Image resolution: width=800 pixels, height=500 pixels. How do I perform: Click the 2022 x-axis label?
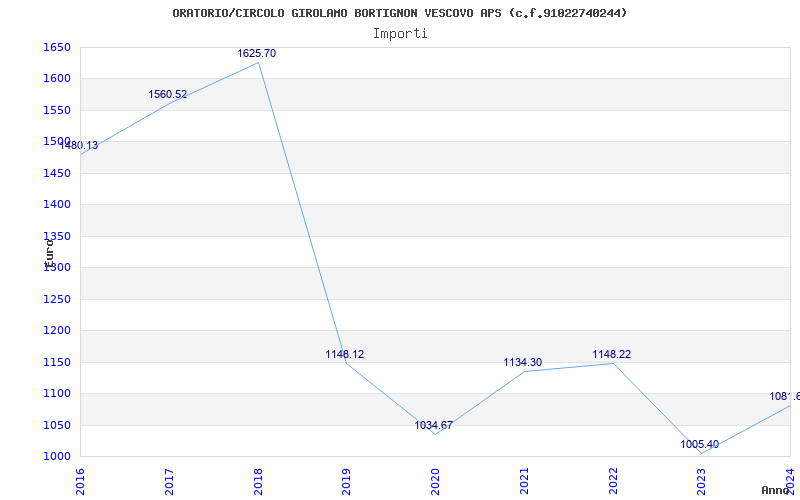click(x=613, y=481)
